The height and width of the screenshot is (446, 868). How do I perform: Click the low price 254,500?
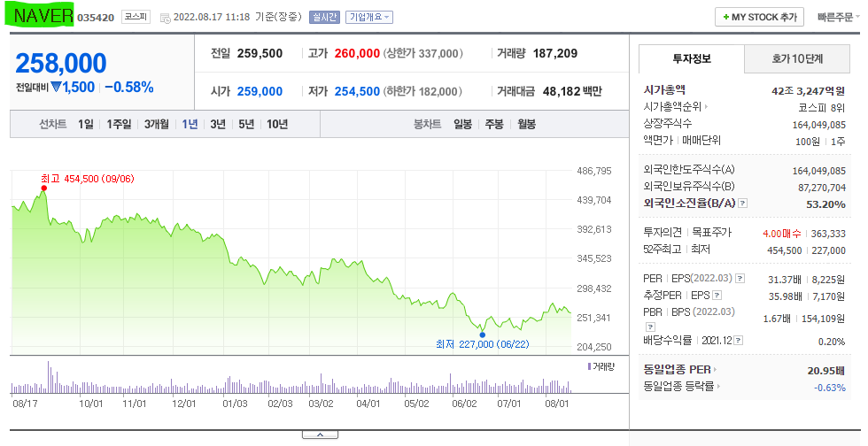coord(357,91)
